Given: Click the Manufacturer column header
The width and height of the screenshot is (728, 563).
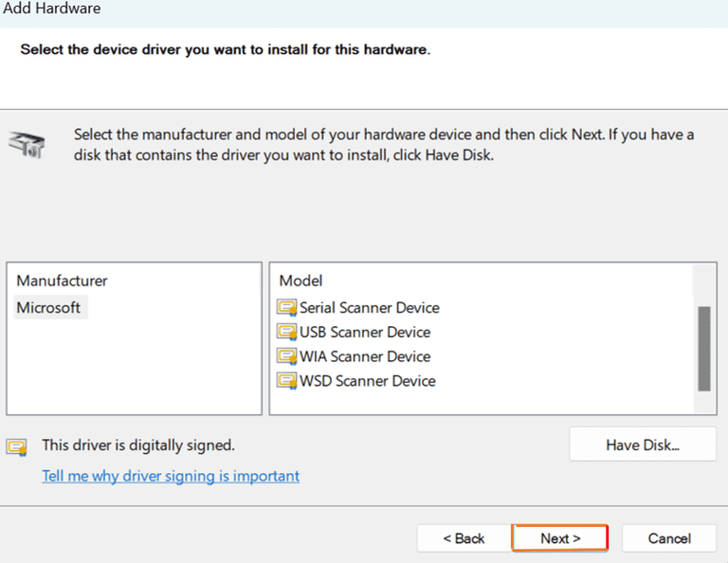Looking at the screenshot, I should 63,281.
